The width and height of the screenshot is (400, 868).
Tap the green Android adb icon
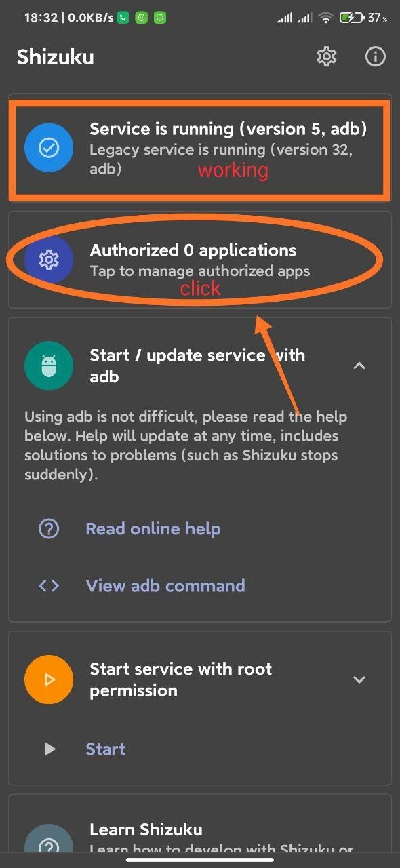coord(49,366)
